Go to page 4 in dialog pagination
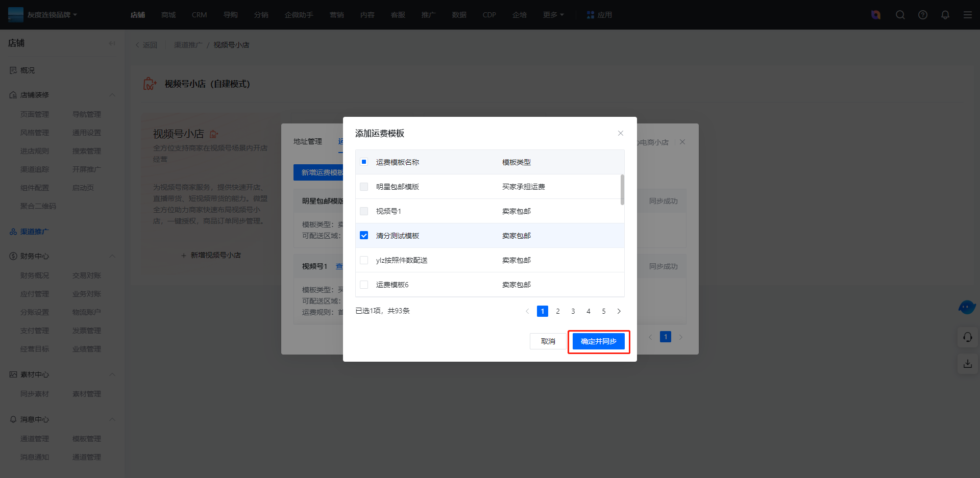The width and height of the screenshot is (980, 478). (589, 311)
